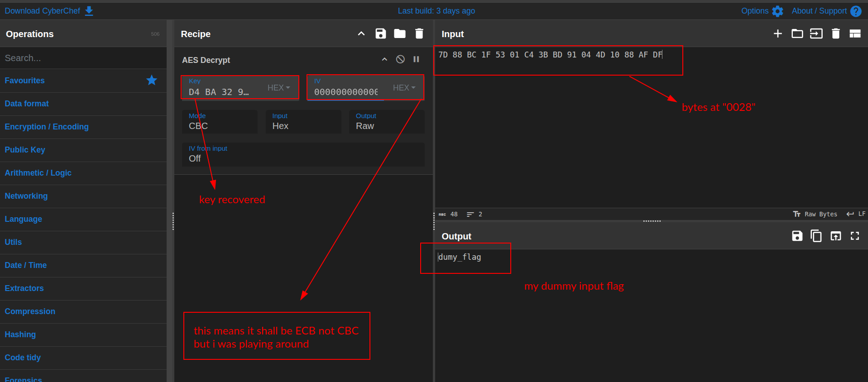The height and width of the screenshot is (382, 868).
Task: Open folder as input icon
Action: click(x=797, y=33)
